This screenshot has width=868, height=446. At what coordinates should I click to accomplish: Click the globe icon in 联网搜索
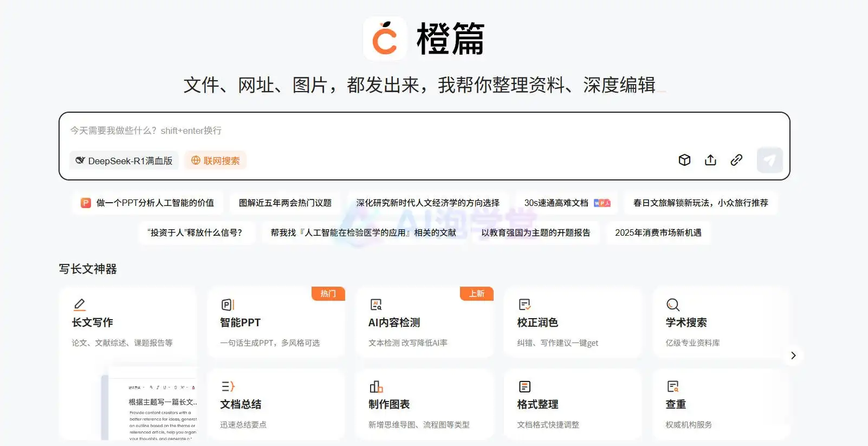[196, 160]
